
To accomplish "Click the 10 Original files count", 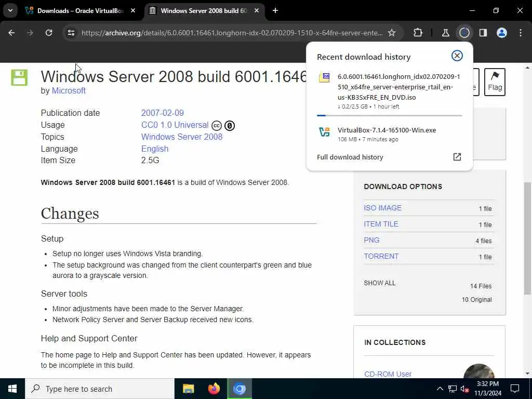I will tap(476, 300).
